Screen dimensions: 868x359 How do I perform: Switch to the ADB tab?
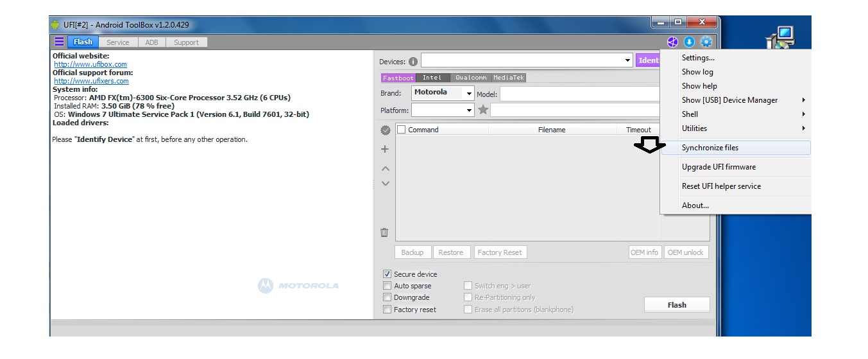click(151, 42)
